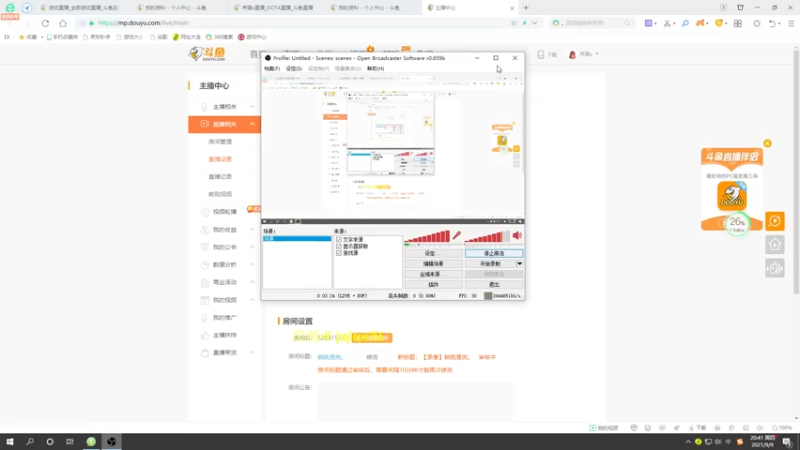Screen dimensions: 800x450
Task: Uncheck the first text source in OBS
Action: tap(339, 239)
